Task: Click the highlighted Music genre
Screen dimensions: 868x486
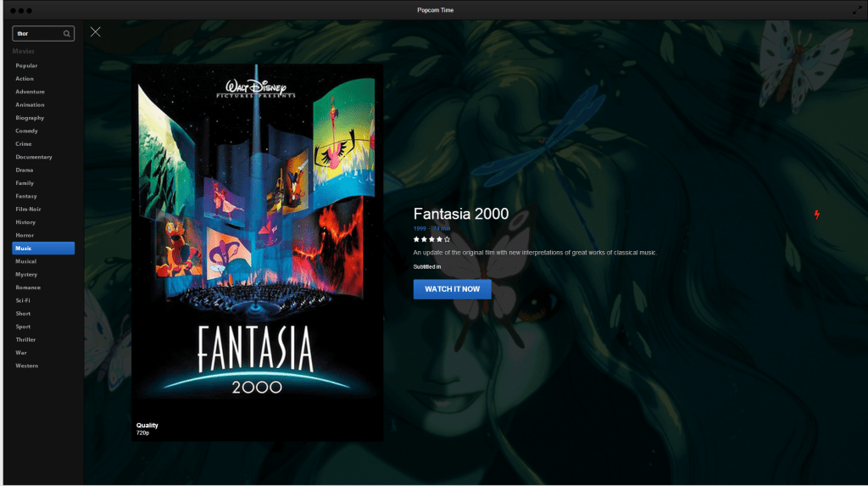Action: click(x=43, y=249)
